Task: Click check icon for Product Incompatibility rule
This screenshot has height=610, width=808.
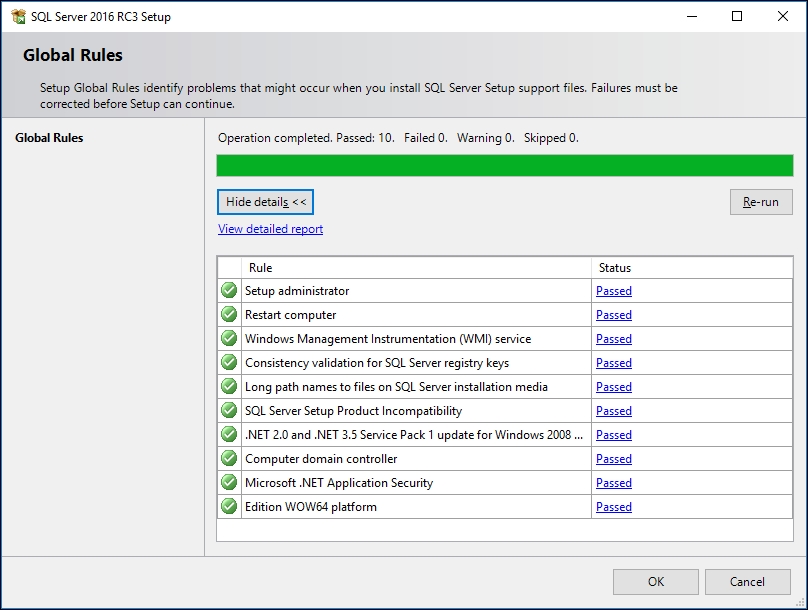Action: point(229,411)
